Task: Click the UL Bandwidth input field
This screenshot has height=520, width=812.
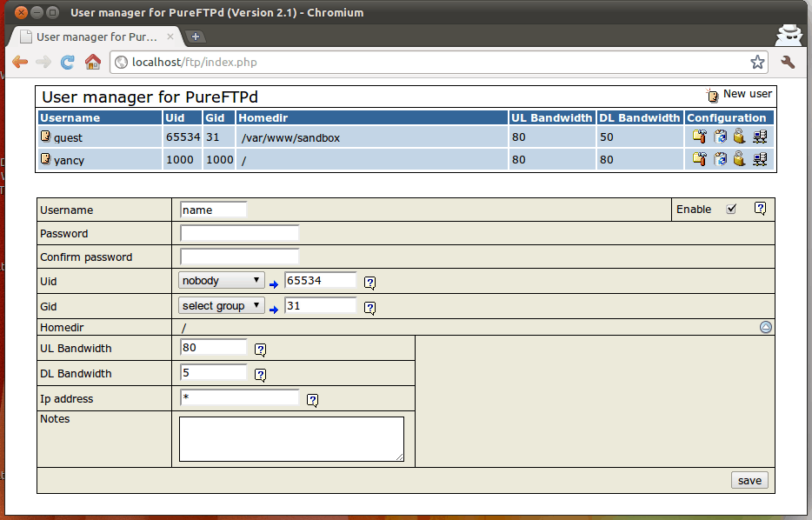Action: coord(213,347)
